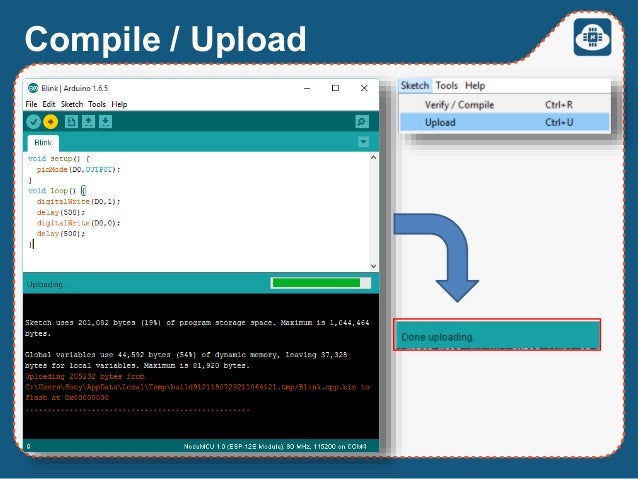
Task: Choose Verify / Compile menu entry
Action: click(x=505, y=105)
